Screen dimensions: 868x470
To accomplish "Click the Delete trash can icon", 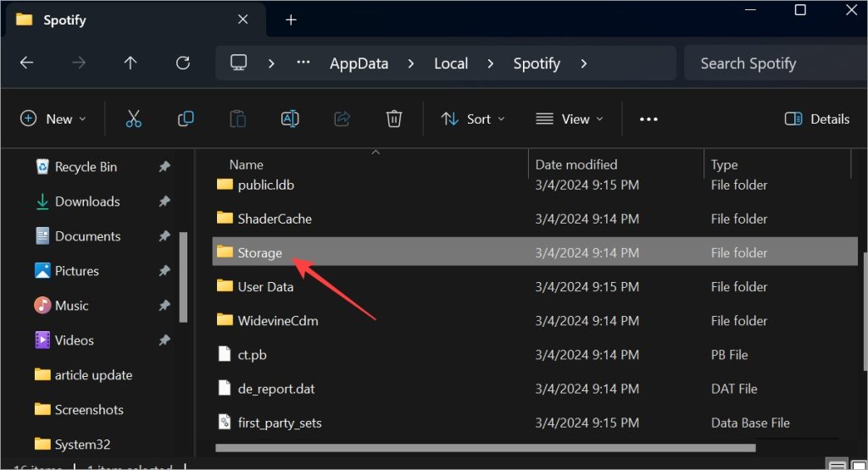I will click(x=394, y=119).
